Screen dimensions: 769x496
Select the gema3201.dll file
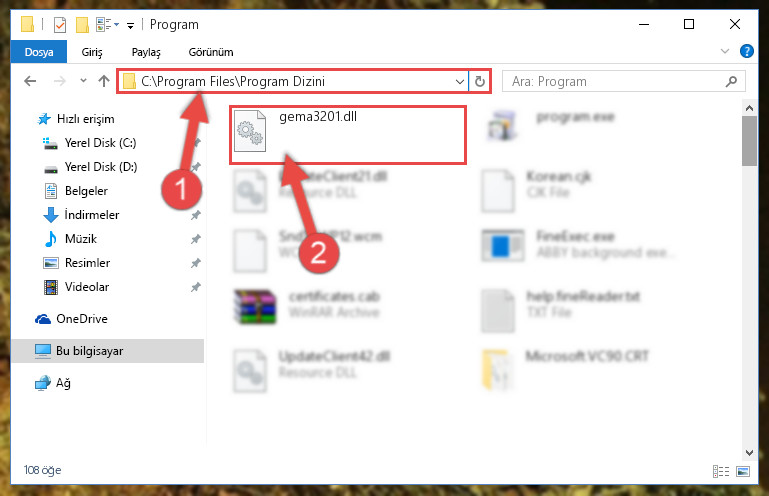tap(347, 135)
